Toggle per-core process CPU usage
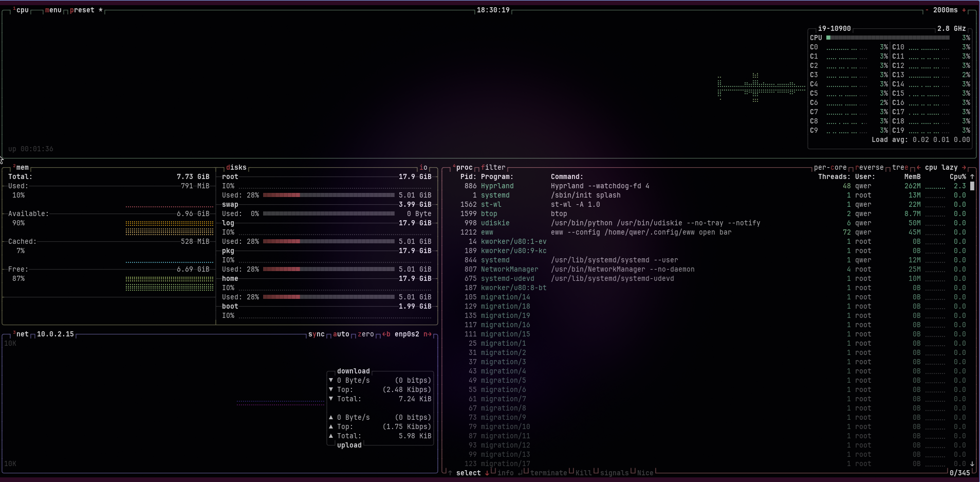980x482 pixels. (830, 168)
